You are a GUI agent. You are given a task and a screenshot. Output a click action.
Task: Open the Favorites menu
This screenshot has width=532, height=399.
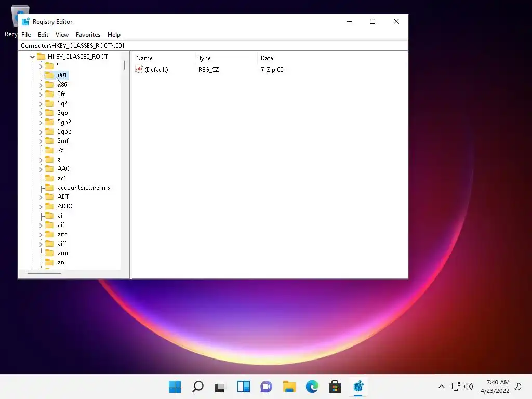(88, 35)
